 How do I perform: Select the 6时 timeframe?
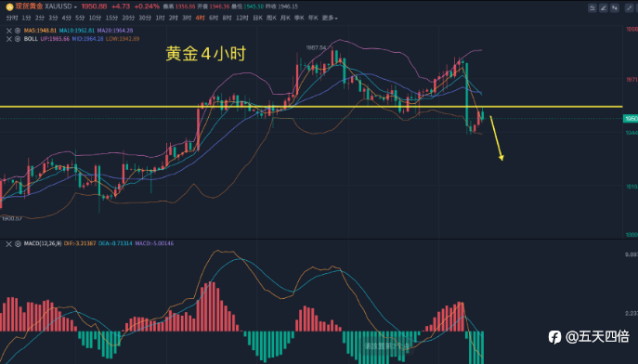[214, 18]
